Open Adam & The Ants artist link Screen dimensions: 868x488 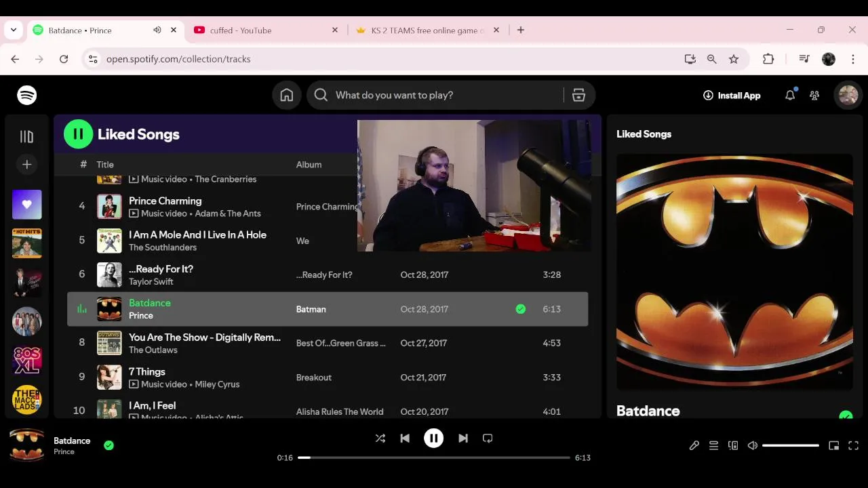[x=228, y=213]
